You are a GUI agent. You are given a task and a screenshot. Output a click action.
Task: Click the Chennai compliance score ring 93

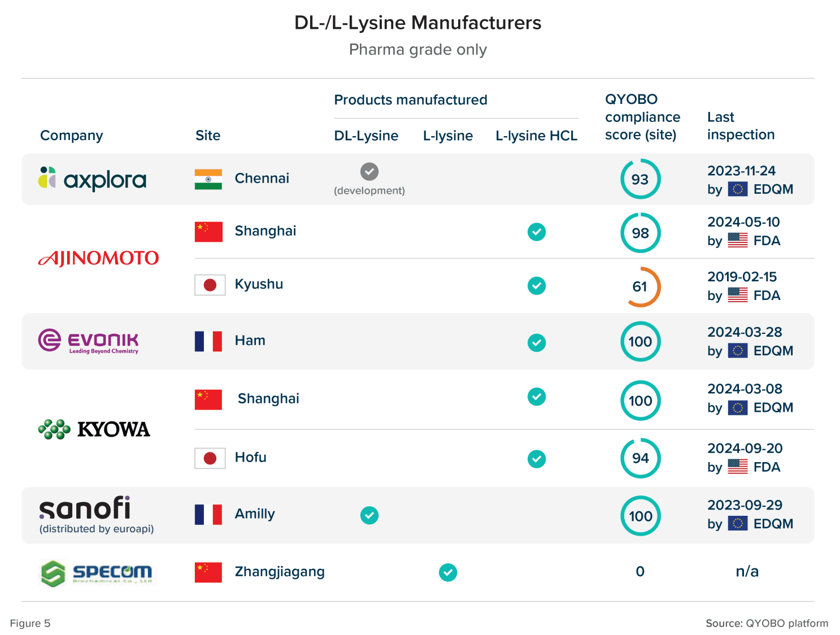tap(641, 179)
